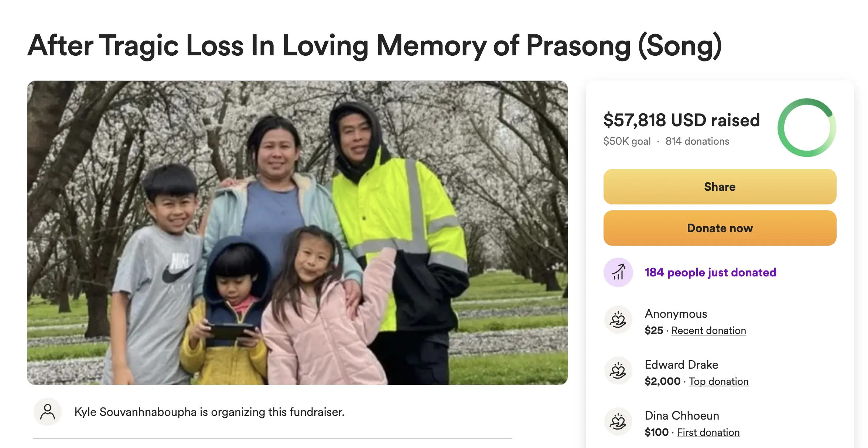This screenshot has width=868, height=448.
Task: Click the Anonymous donor heart-hand icon
Action: pos(618,320)
